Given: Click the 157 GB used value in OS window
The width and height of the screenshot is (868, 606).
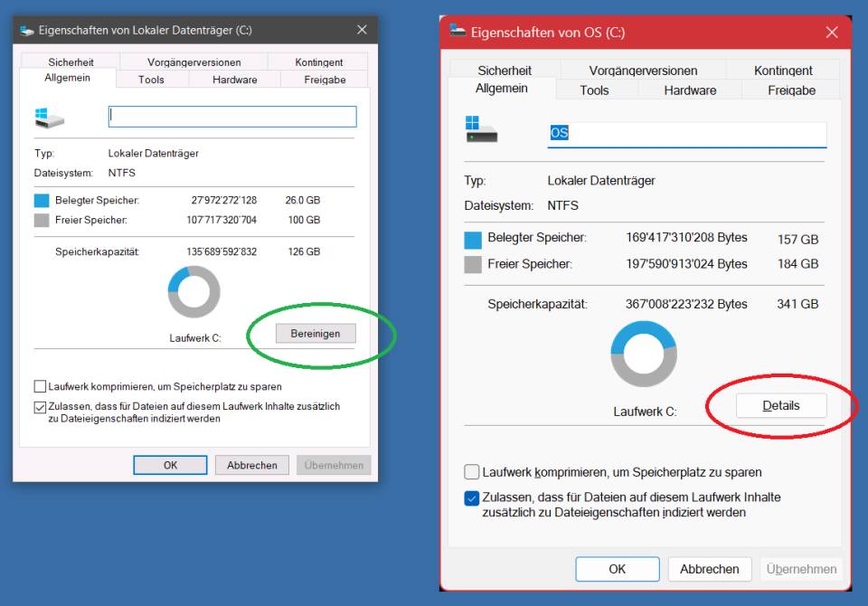Looking at the screenshot, I should (797, 240).
